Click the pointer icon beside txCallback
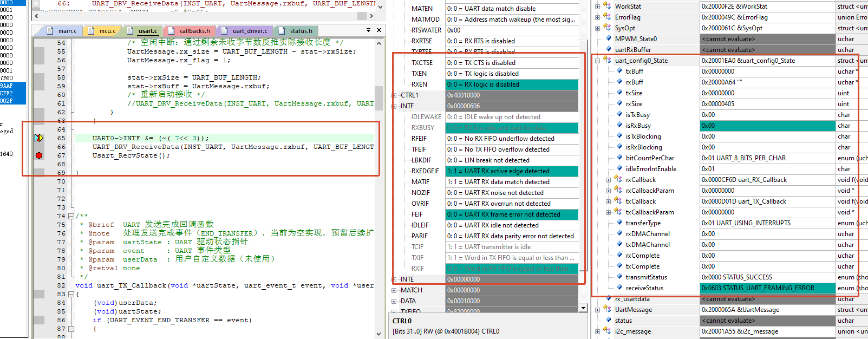The height and width of the screenshot is (339, 868). (618, 201)
